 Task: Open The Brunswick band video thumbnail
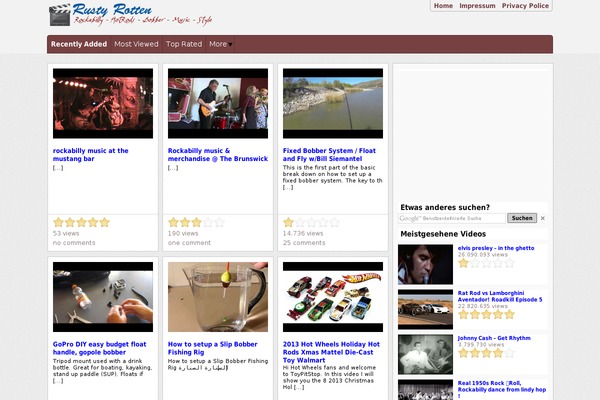(218, 103)
